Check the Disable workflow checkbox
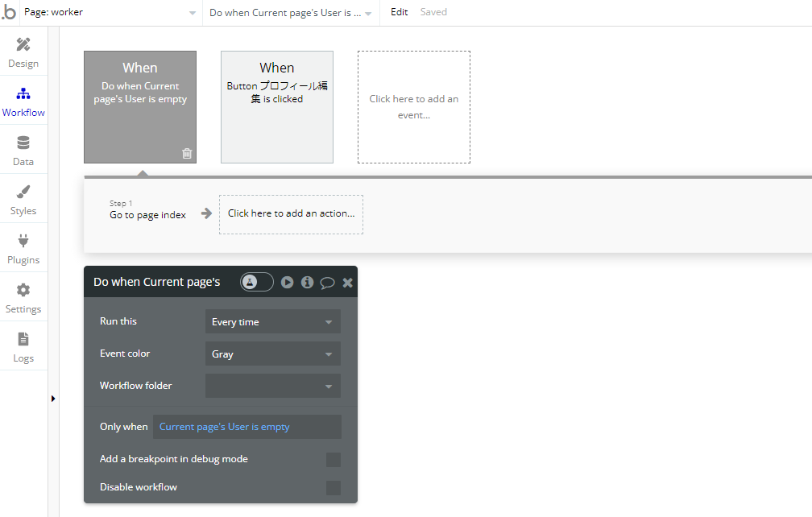This screenshot has height=517, width=812. tap(333, 487)
